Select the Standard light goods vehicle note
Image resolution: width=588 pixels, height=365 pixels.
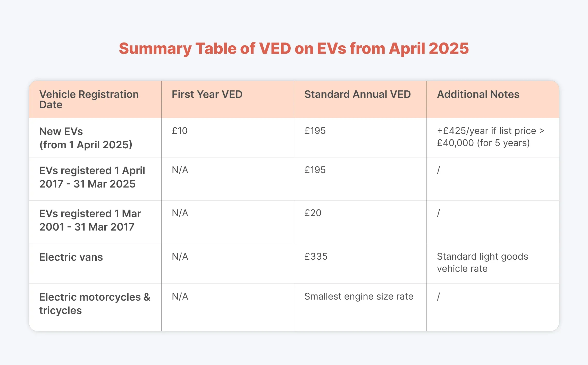click(482, 262)
